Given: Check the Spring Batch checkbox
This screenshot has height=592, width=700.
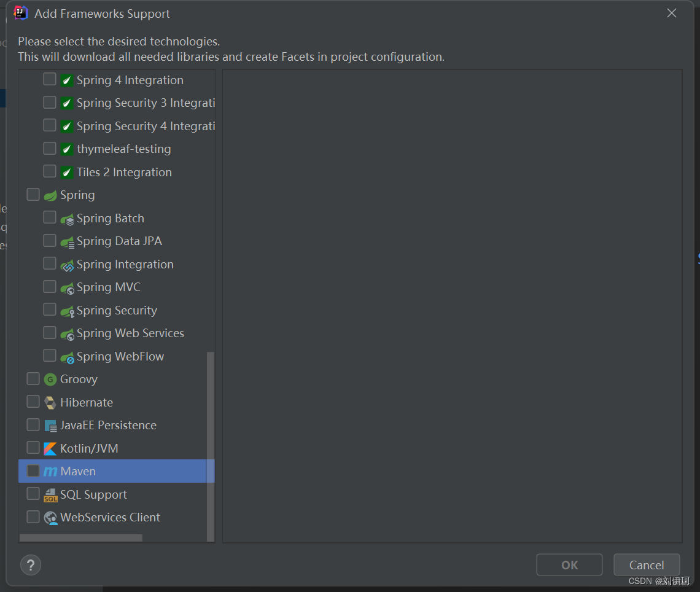Looking at the screenshot, I should tap(50, 217).
